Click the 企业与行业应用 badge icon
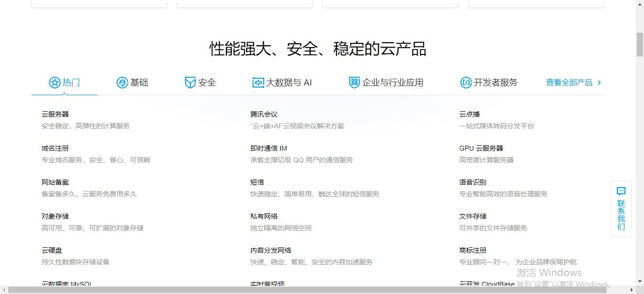Screen dimensions: 644x294 point(354,82)
